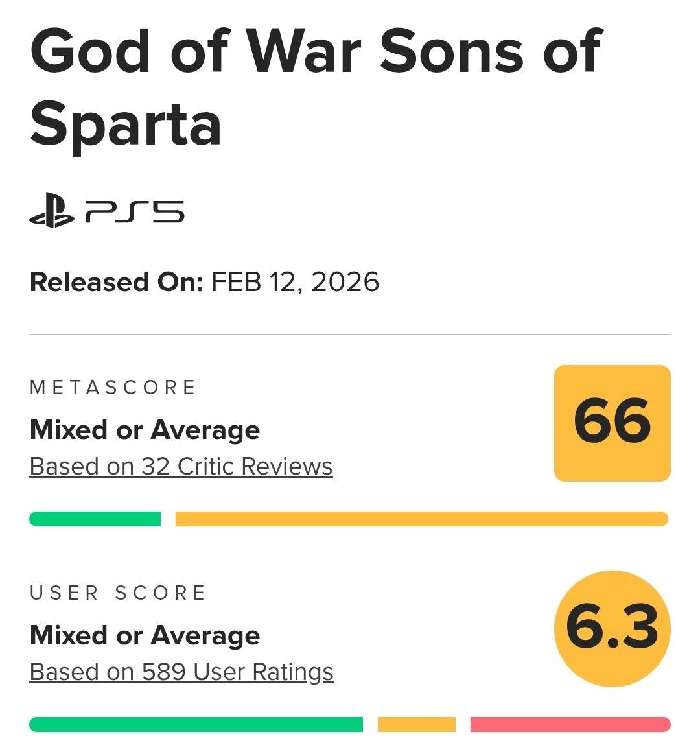The image size is (700, 754).
Task: Click the divider line under release date
Action: (x=350, y=334)
